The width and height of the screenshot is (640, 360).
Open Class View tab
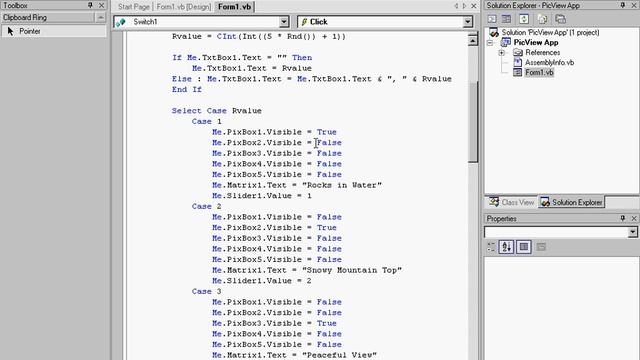tap(512, 202)
